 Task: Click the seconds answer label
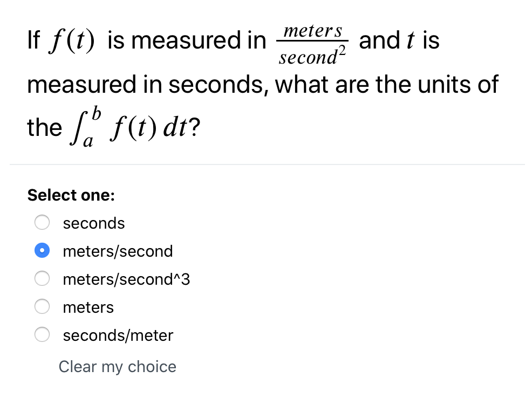pyautogui.click(x=93, y=223)
